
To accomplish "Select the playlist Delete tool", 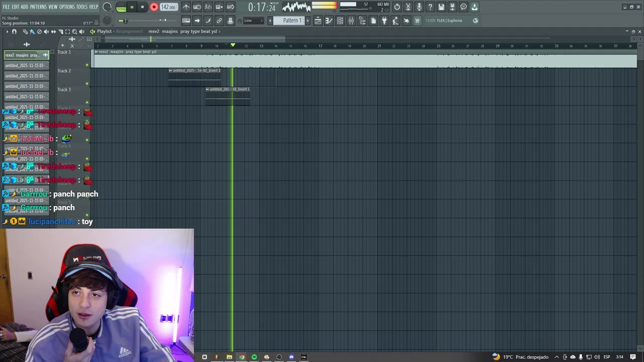I will (39, 32).
